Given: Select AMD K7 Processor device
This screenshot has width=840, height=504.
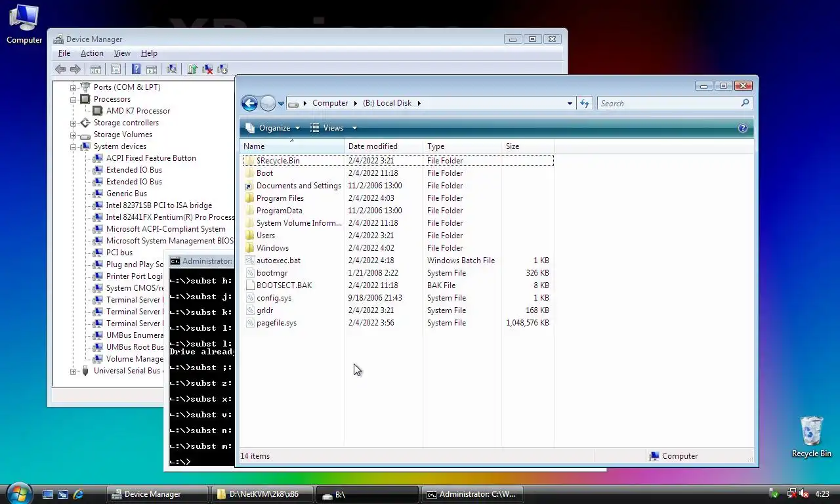Looking at the screenshot, I should (x=138, y=111).
